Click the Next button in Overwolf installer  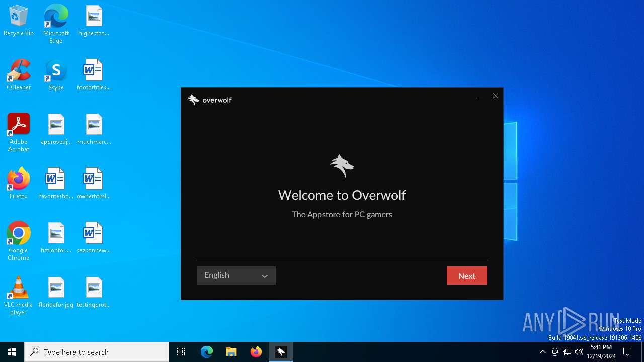click(x=467, y=276)
